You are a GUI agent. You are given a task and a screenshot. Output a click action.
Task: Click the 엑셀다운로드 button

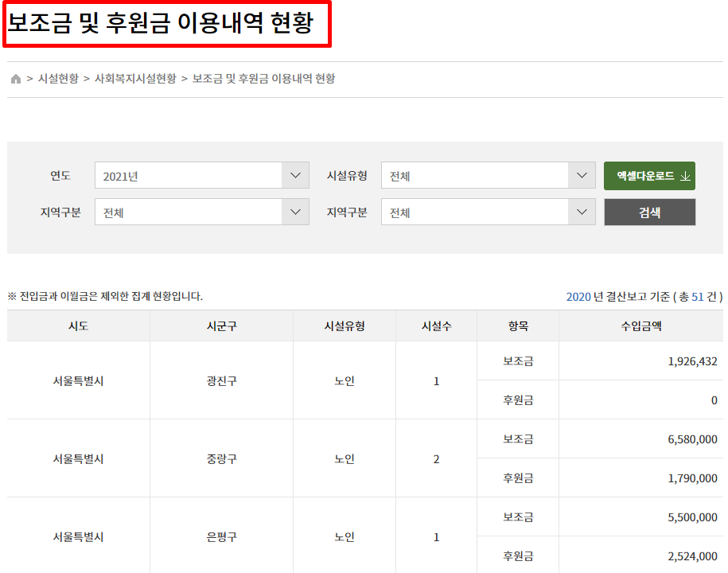click(649, 176)
